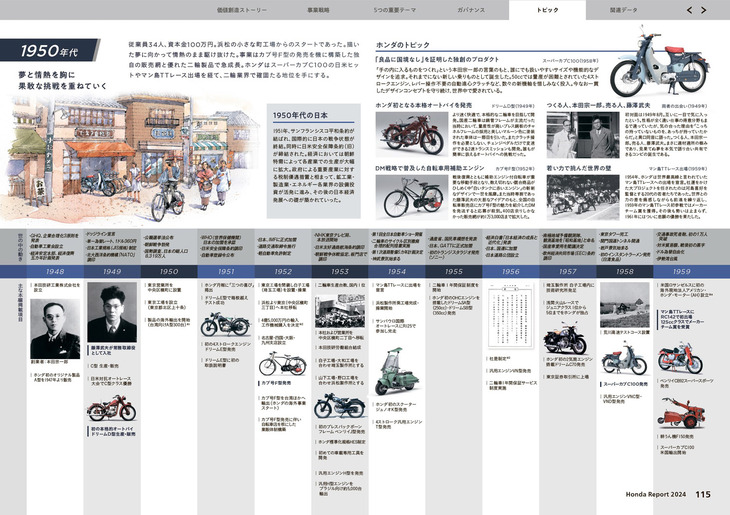Click the 耕うん機F150発売 caption in 1959 column

676,437
